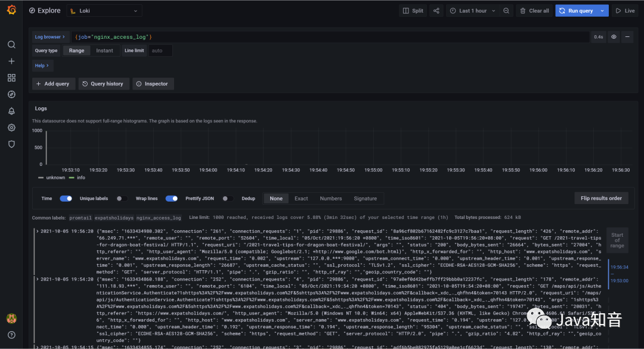Open the search dashboards icon in sidebar
644x349 pixels.
[x=11, y=44]
